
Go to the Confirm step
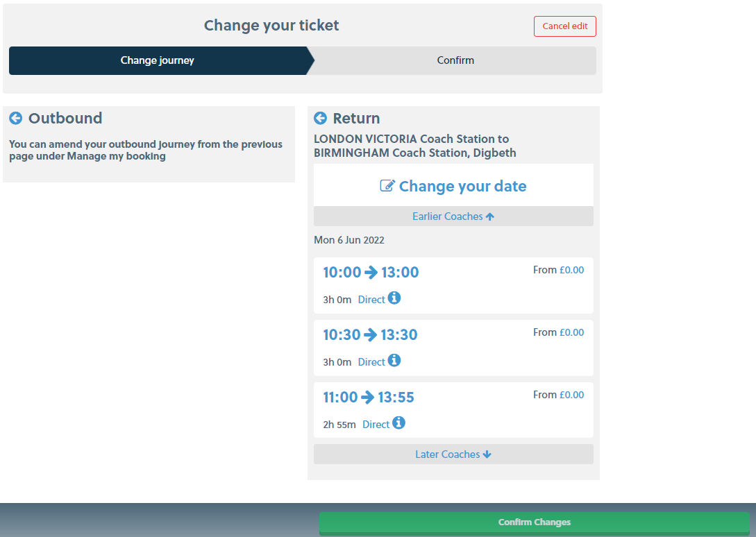[455, 60]
